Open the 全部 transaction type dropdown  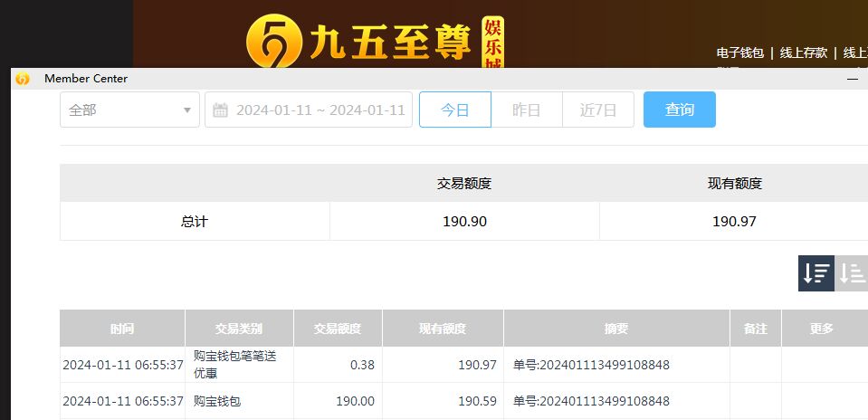pos(129,110)
